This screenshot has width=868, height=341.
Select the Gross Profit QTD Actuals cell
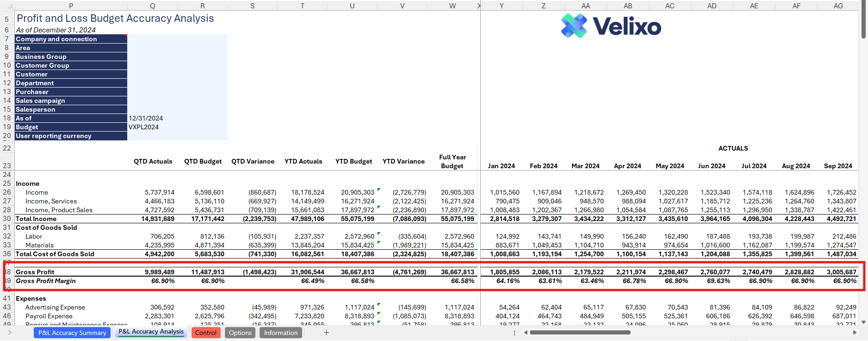(153, 272)
